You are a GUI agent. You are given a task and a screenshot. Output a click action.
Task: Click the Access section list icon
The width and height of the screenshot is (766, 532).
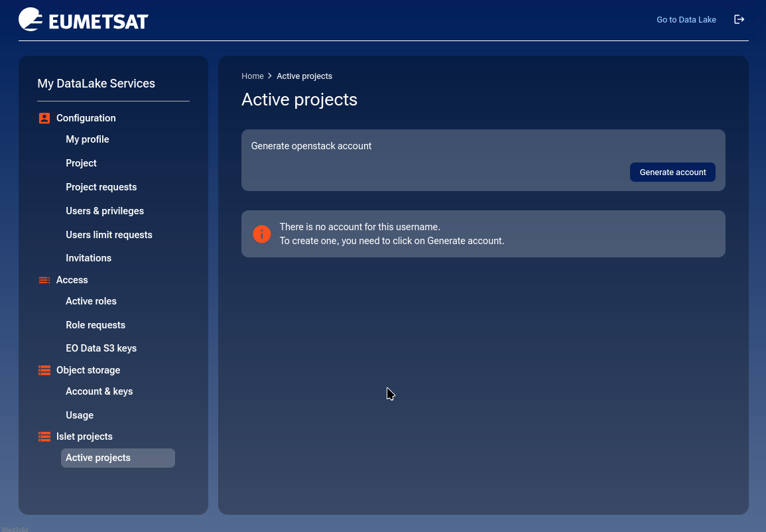pos(44,280)
